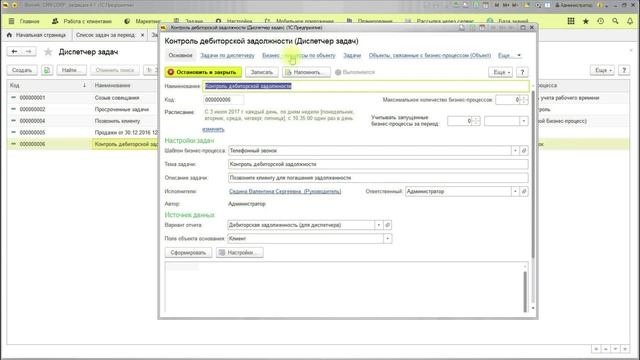Expand Еще in dialog navigation panel
The image size is (640, 360).
coord(509,56)
